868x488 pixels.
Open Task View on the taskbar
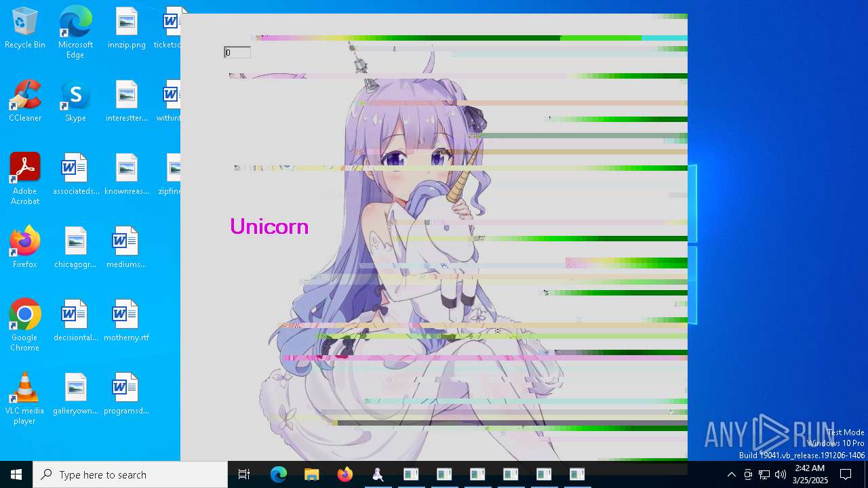pos(244,474)
